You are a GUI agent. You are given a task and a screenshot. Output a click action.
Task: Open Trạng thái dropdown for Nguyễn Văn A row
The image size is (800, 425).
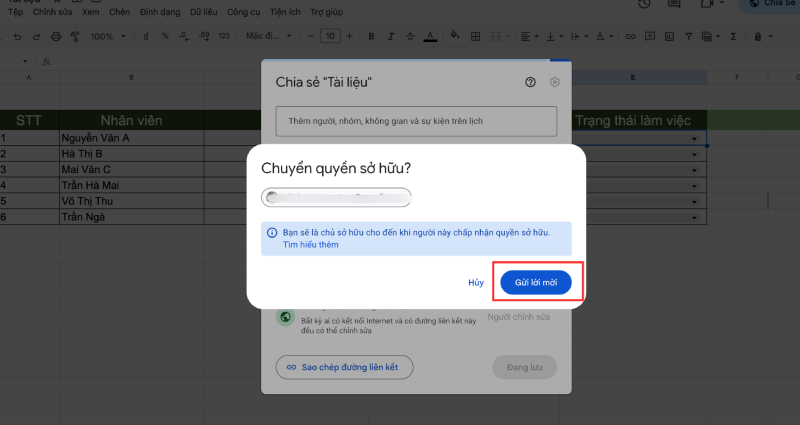[x=694, y=139]
